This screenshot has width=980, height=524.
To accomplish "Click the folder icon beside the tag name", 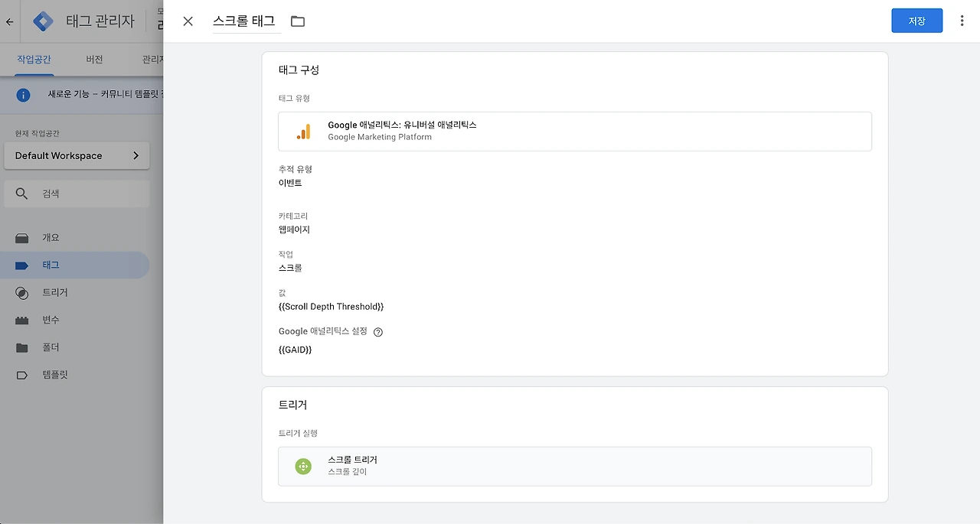I will click(x=298, y=21).
